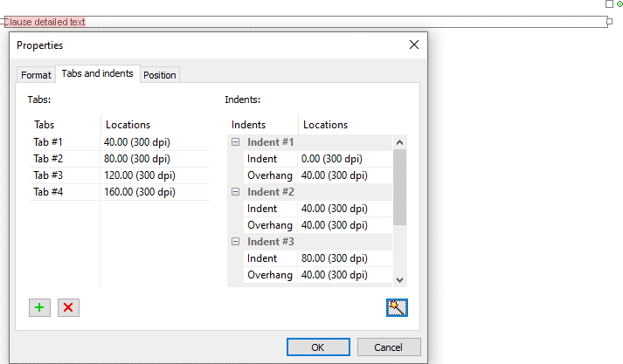Click the small green circle at top right
This screenshot has width=623, height=364.
tap(620, 4)
